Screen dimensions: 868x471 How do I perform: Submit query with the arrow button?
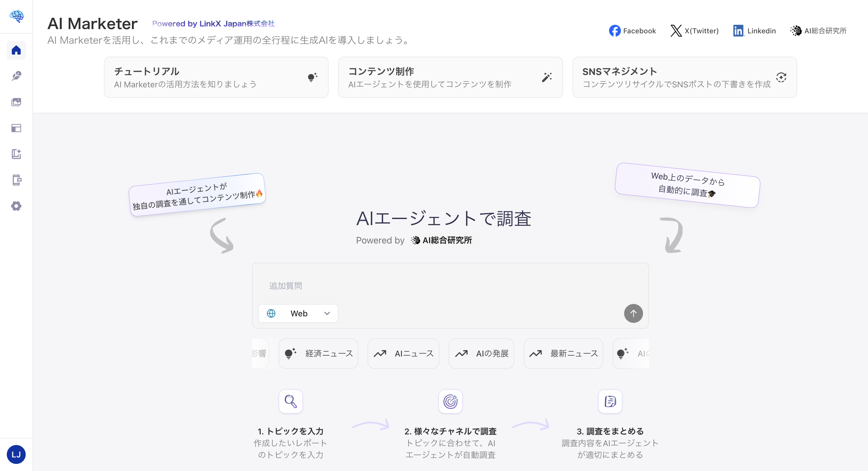click(x=633, y=313)
